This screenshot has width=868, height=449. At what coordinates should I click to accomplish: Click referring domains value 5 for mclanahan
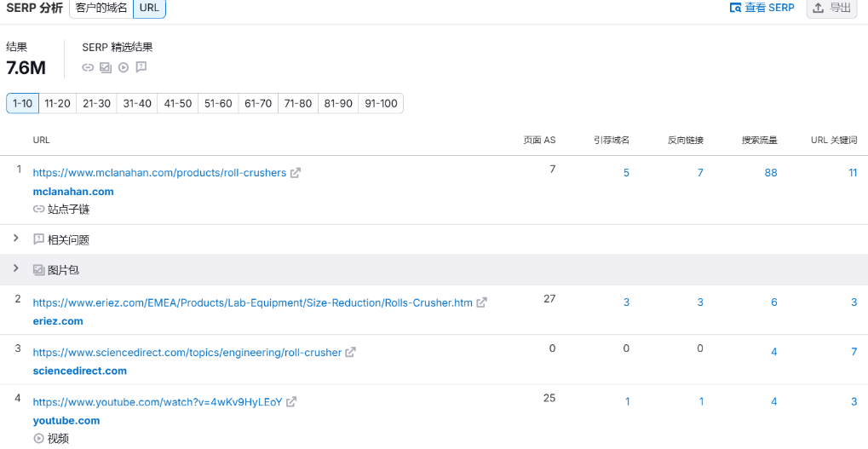click(x=626, y=173)
